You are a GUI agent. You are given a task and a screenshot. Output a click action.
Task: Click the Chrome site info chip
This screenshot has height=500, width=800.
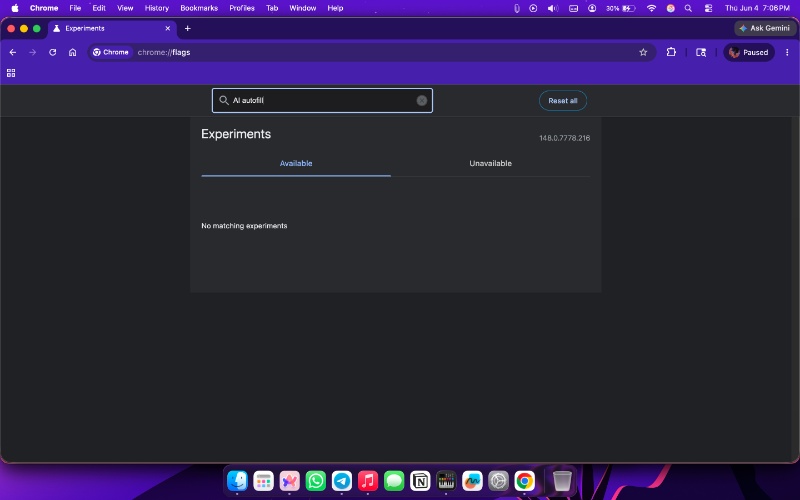tap(111, 52)
